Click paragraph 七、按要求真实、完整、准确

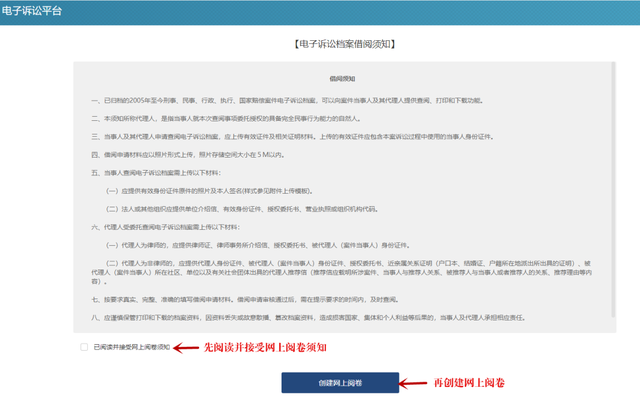[x=245, y=300]
